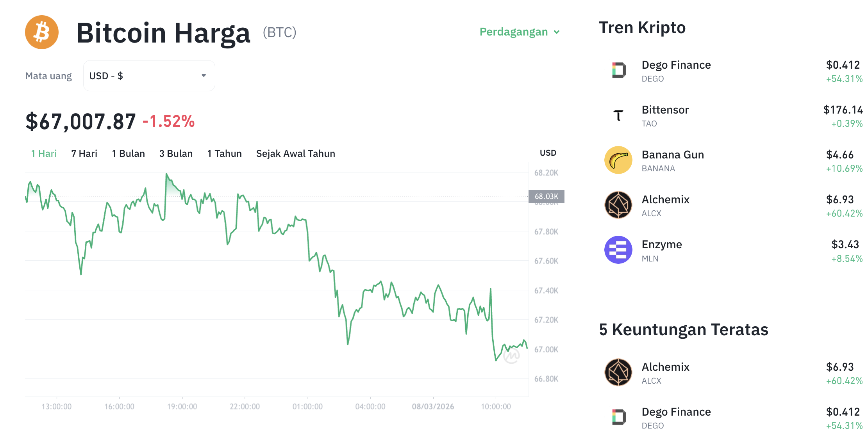The width and height of the screenshot is (868, 441).
Task: Open the USD currency dropdown
Action: [x=148, y=76]
